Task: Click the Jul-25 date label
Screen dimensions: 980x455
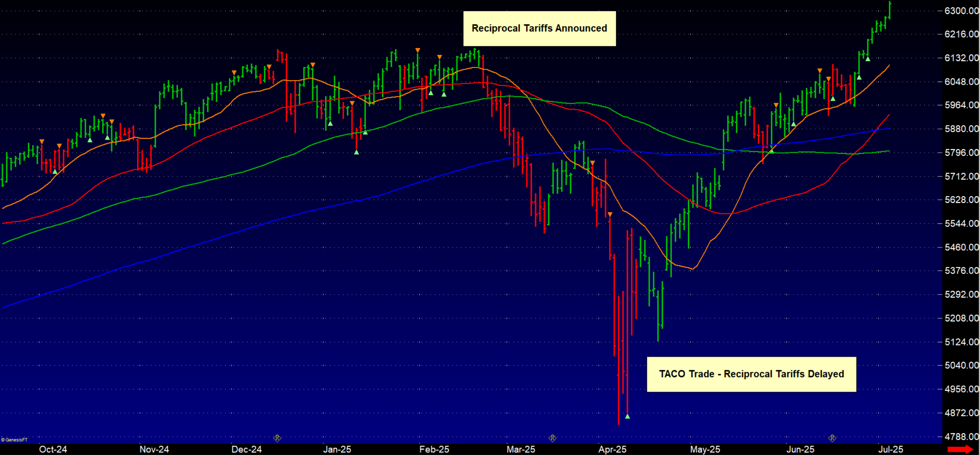Action: [x=891, y=449]
